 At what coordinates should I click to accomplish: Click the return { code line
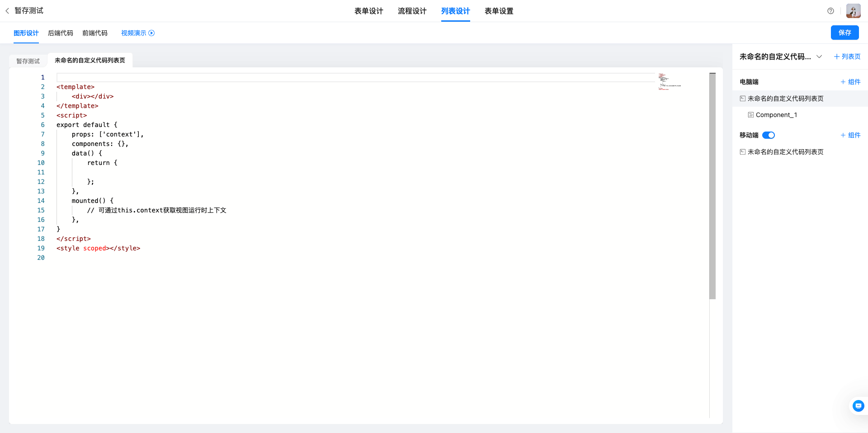coord(102,163)
